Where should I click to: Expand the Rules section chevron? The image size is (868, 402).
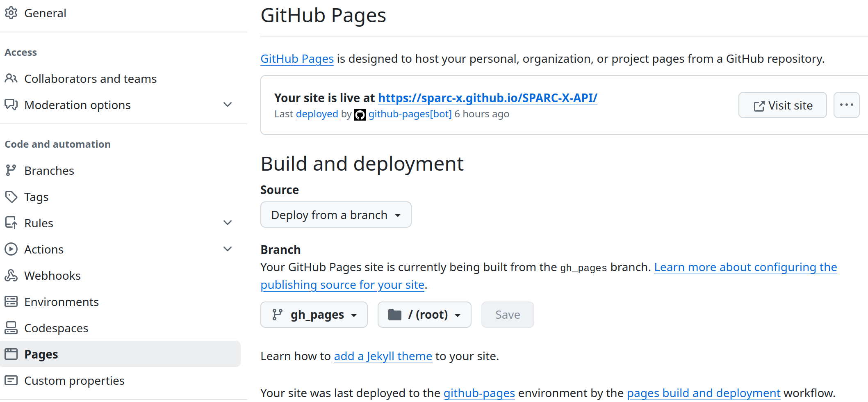228,223
